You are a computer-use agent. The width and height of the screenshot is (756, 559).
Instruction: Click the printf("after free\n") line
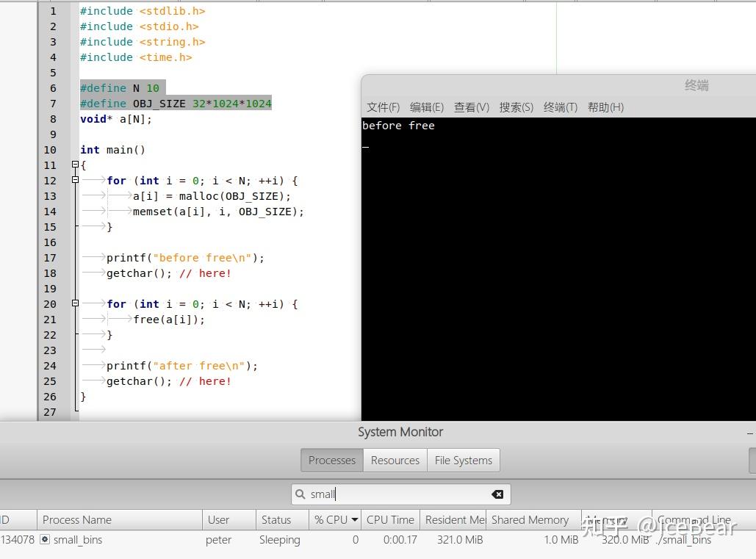coord(182,366)
